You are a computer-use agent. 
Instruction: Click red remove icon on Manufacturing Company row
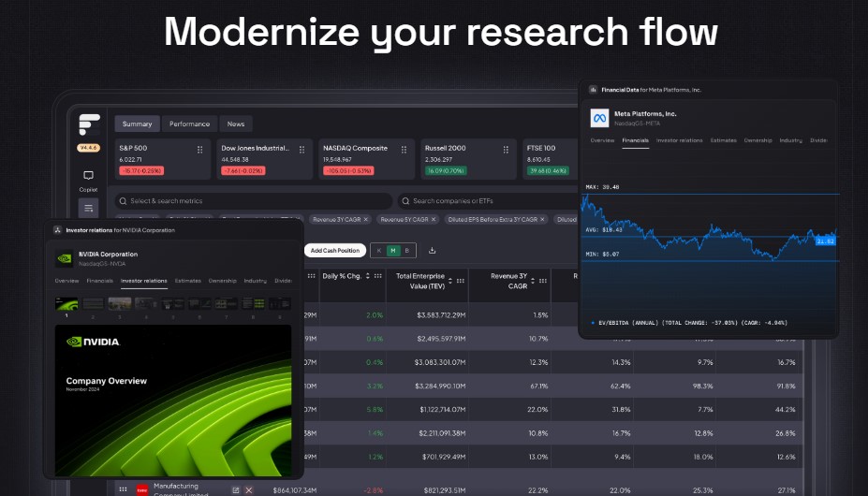pyautogui.click(x=248, y=489)
